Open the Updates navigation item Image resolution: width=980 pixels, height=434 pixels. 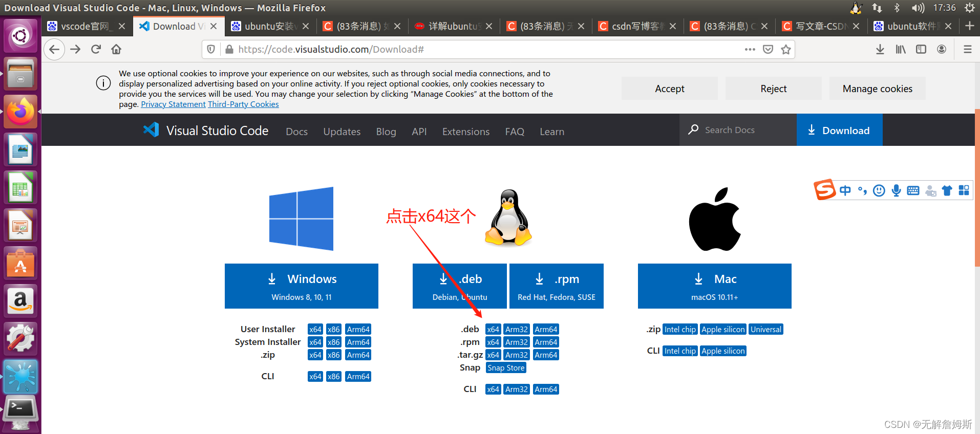point(342,132)
